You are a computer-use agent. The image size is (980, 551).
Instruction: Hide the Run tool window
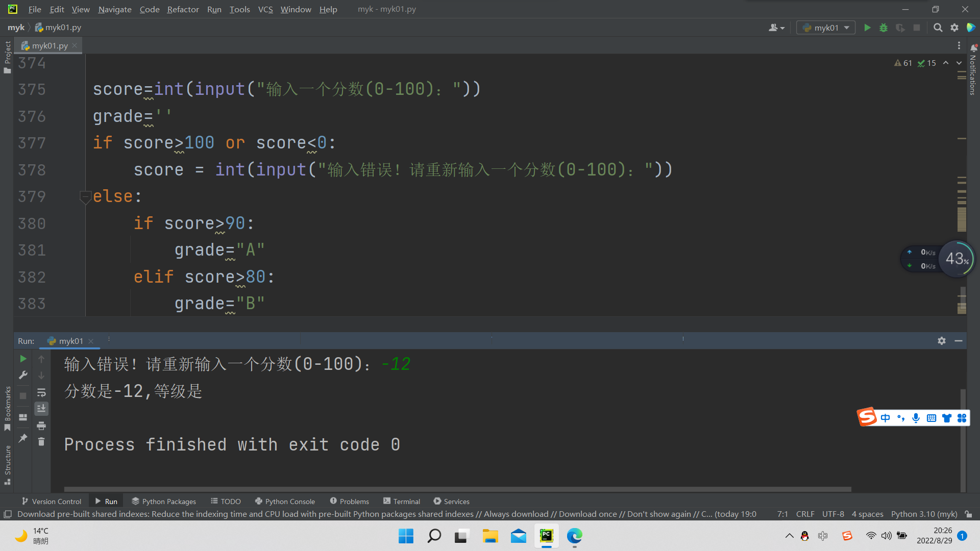[959, 341]
